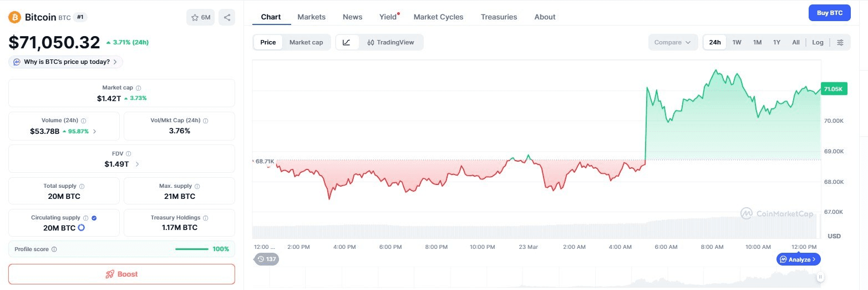Click Max. supply info icon
Image resolution: width=868 pixels, height=290 pixels.
(197, 186)
